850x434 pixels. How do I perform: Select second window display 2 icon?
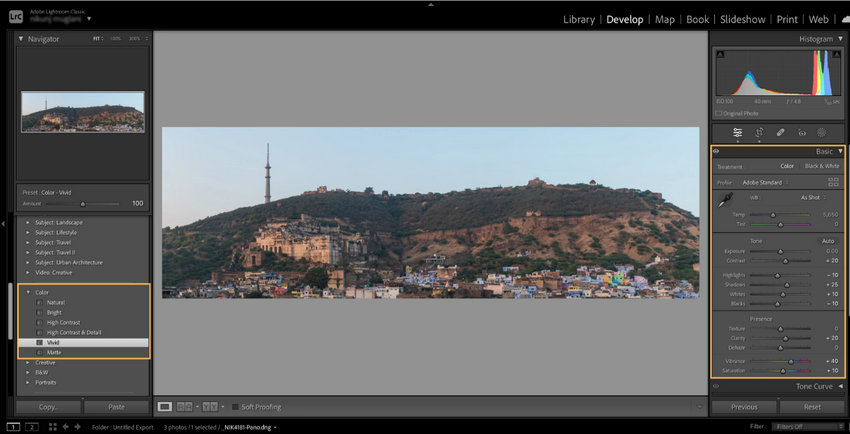[x=31, y=427]
